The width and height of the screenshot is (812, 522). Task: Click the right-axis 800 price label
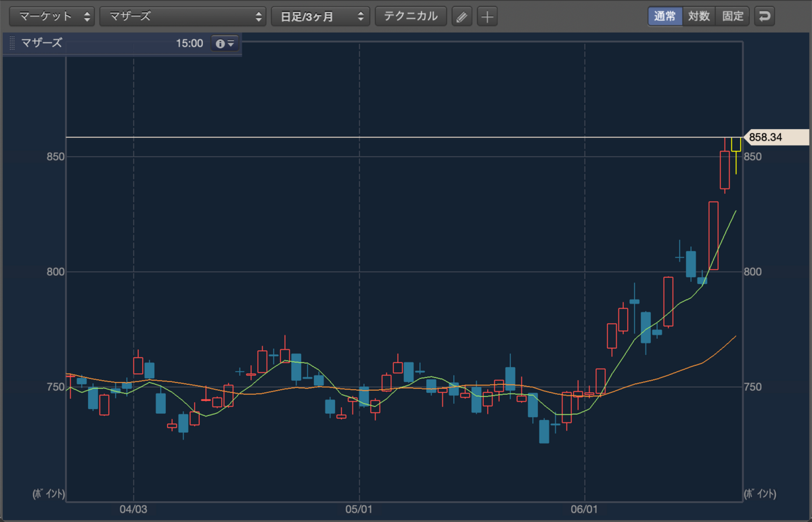[x=754, y=272]
